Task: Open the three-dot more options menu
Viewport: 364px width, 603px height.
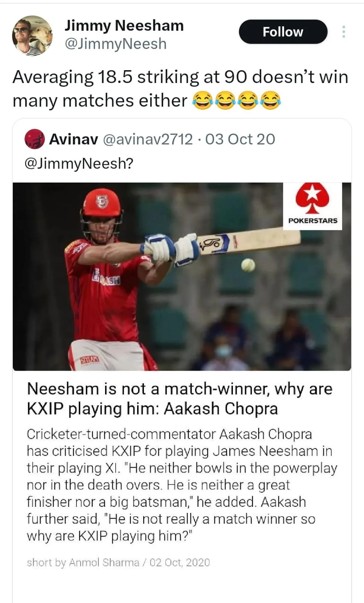Action: pos(343,32)
